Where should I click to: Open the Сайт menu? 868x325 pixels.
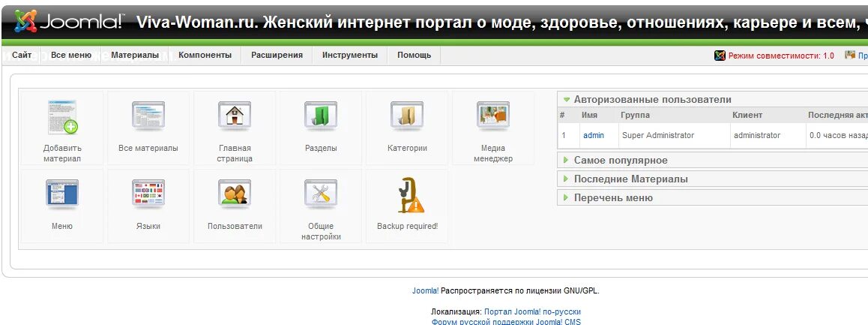(22, 55)
